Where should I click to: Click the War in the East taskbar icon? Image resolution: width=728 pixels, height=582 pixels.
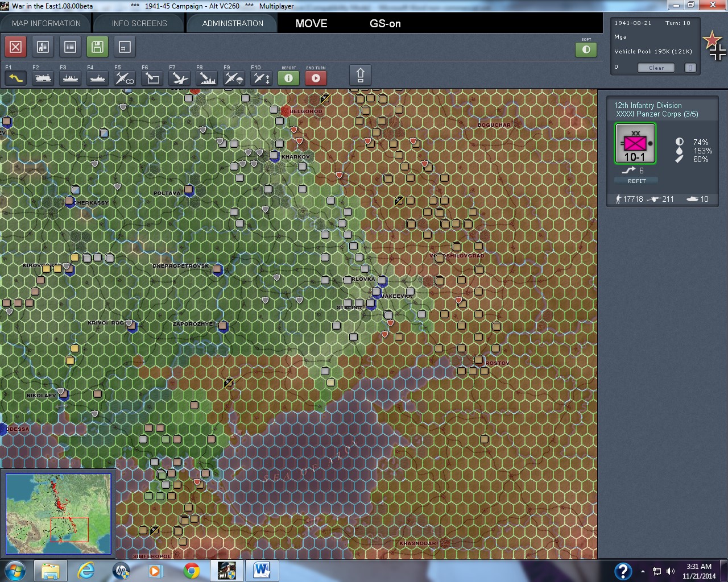227,571
